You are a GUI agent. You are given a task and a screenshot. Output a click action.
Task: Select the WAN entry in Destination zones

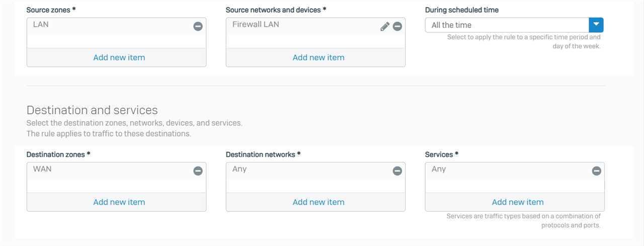click(x=42, y=169)
